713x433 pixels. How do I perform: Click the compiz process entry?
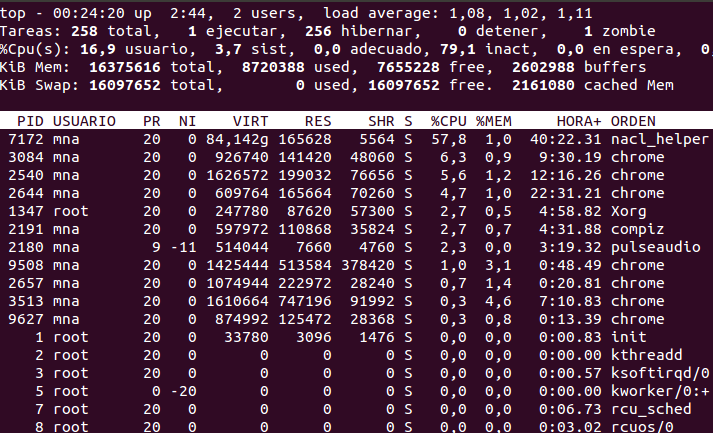(x=636, y=229)
